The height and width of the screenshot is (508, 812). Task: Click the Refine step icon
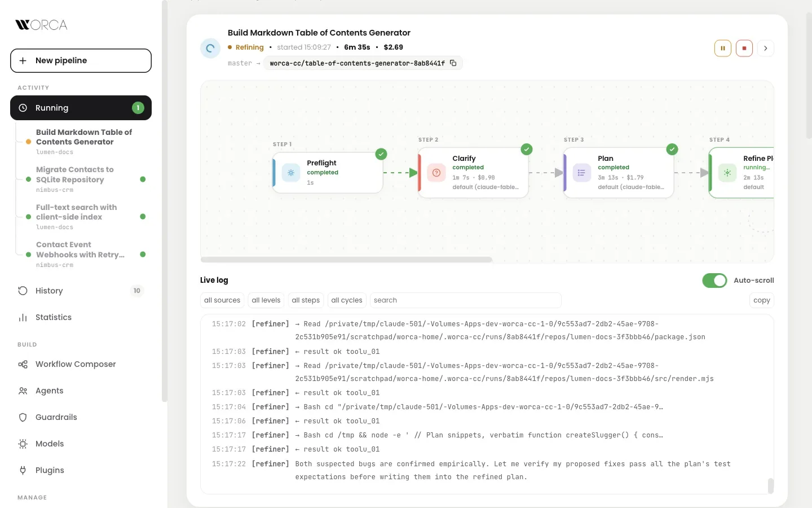727,173
